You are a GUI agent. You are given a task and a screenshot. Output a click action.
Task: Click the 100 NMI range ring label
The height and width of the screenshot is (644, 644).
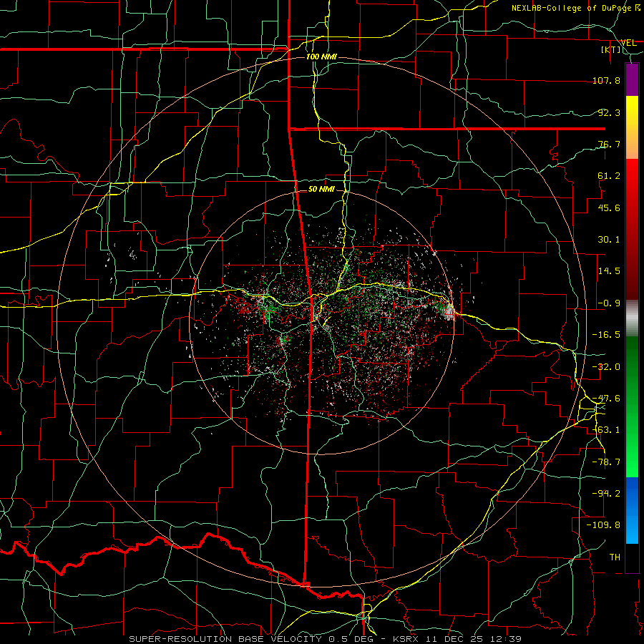(321, 57)
